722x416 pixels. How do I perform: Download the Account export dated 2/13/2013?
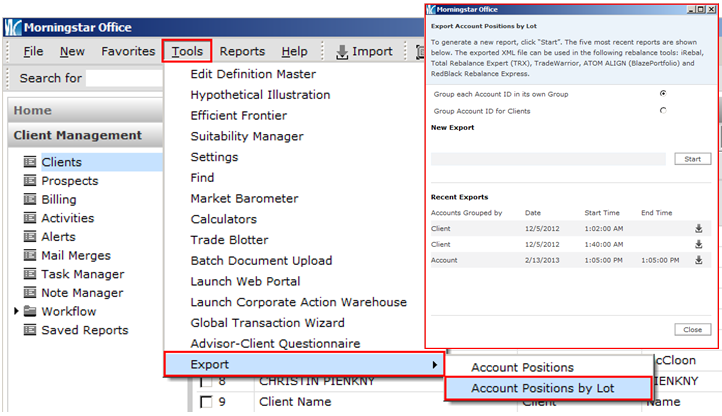pos(698,260)
